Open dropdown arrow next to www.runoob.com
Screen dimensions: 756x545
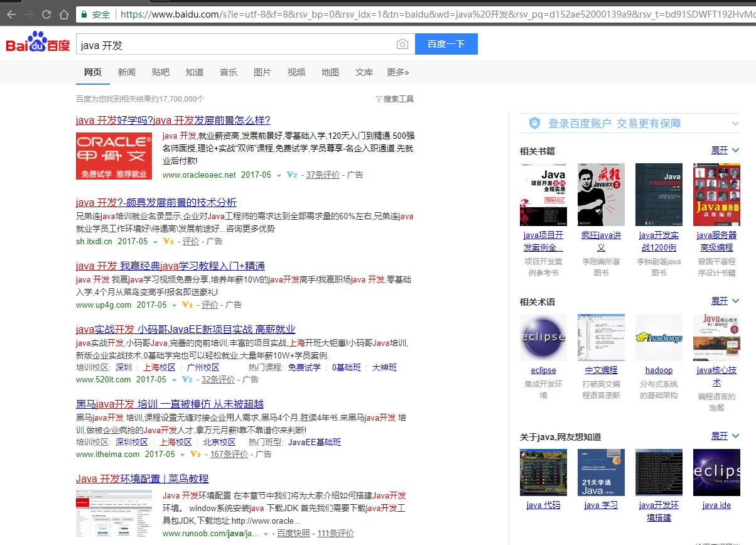[266, 534]
